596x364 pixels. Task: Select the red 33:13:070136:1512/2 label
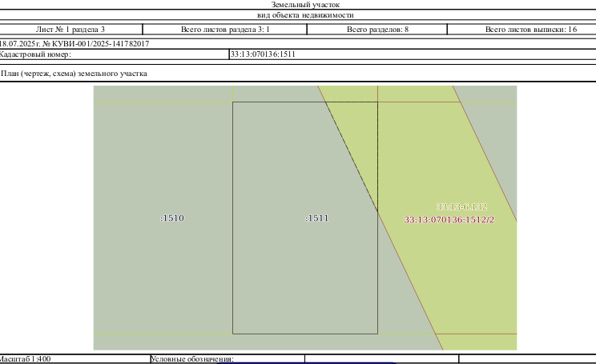[x=449, y=220]
